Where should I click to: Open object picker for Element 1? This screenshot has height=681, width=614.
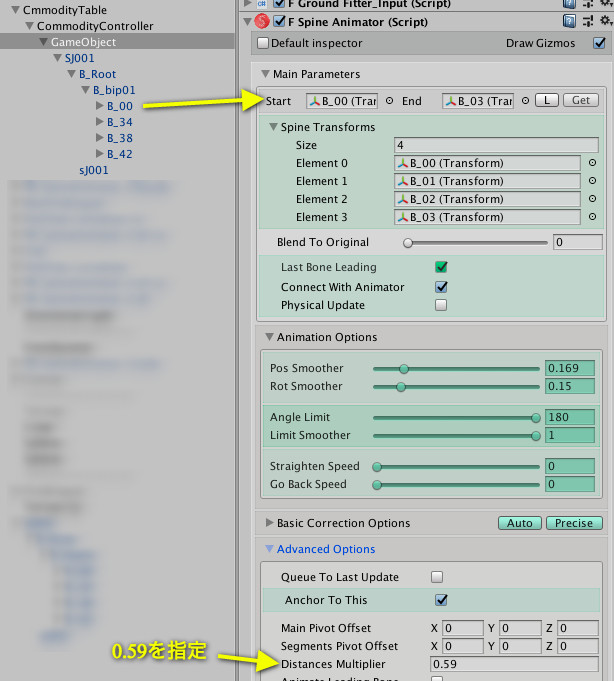[x=592, y=181]
